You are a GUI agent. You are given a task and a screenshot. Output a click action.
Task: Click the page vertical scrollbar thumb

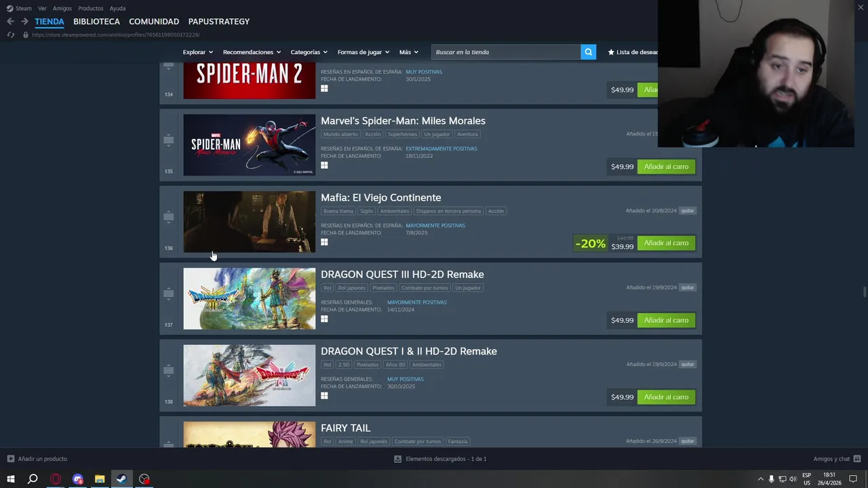864,292
